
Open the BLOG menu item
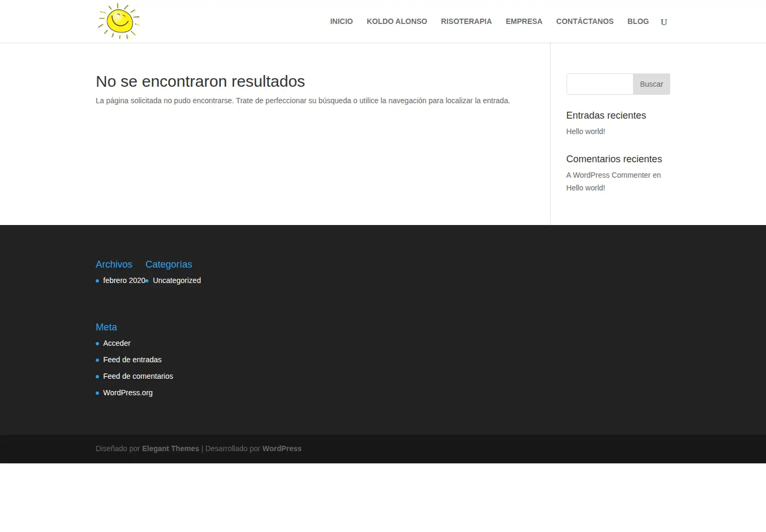click(638, 21)
